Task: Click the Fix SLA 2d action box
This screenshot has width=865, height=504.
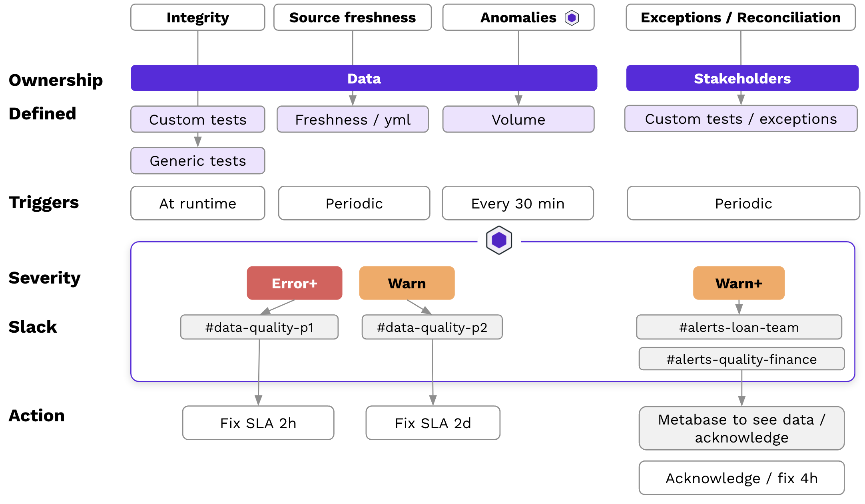Action: pos(432,423)
